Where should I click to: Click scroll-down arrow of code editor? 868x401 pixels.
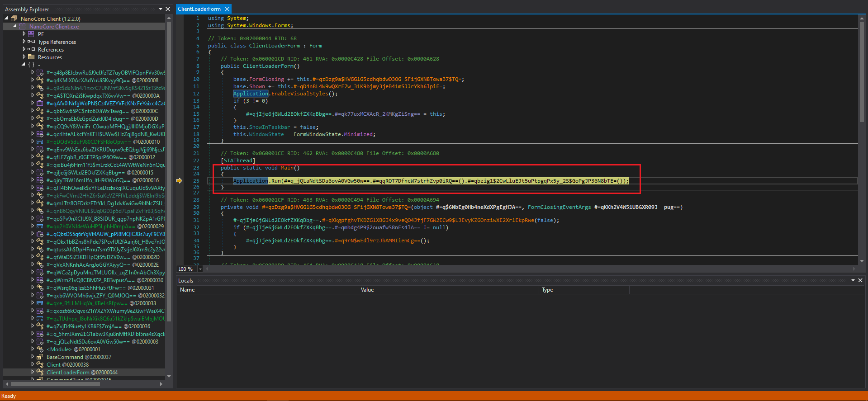[x=862, y=261]
